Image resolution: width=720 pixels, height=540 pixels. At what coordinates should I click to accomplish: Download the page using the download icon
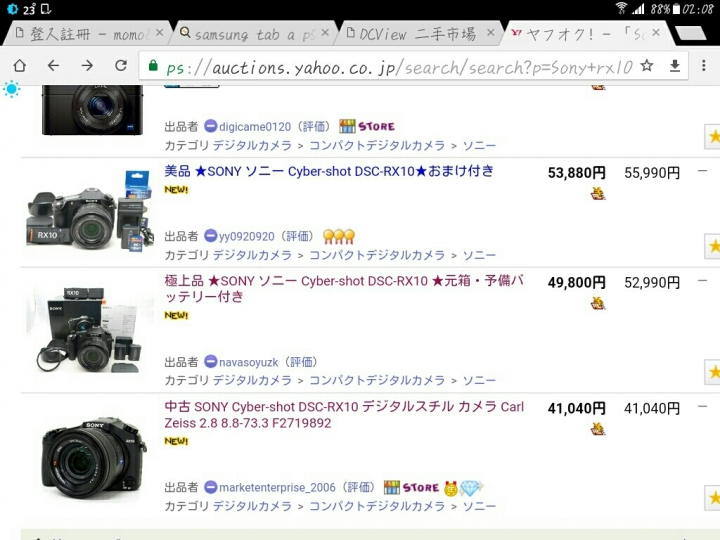pos(675,66)
